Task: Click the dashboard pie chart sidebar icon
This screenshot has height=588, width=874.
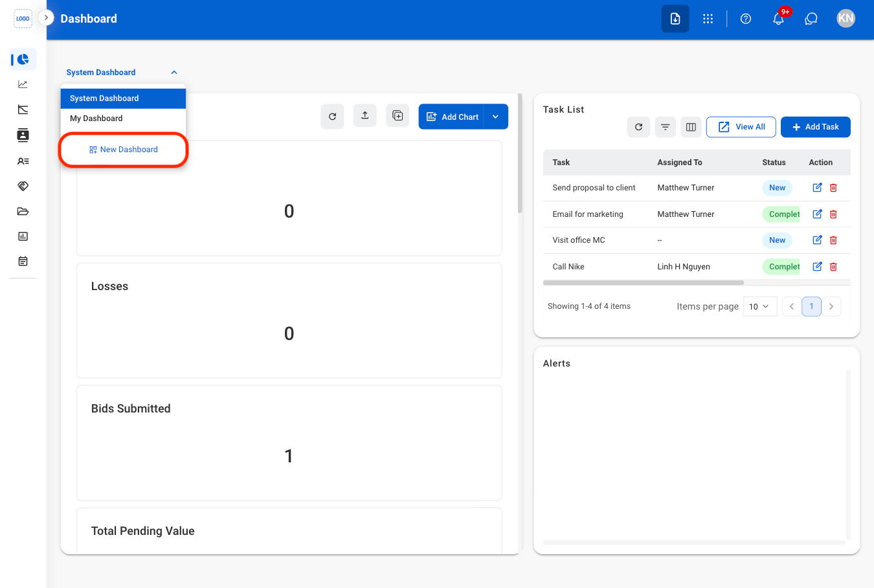Action: pyautogui.click(x=23, y=60)
